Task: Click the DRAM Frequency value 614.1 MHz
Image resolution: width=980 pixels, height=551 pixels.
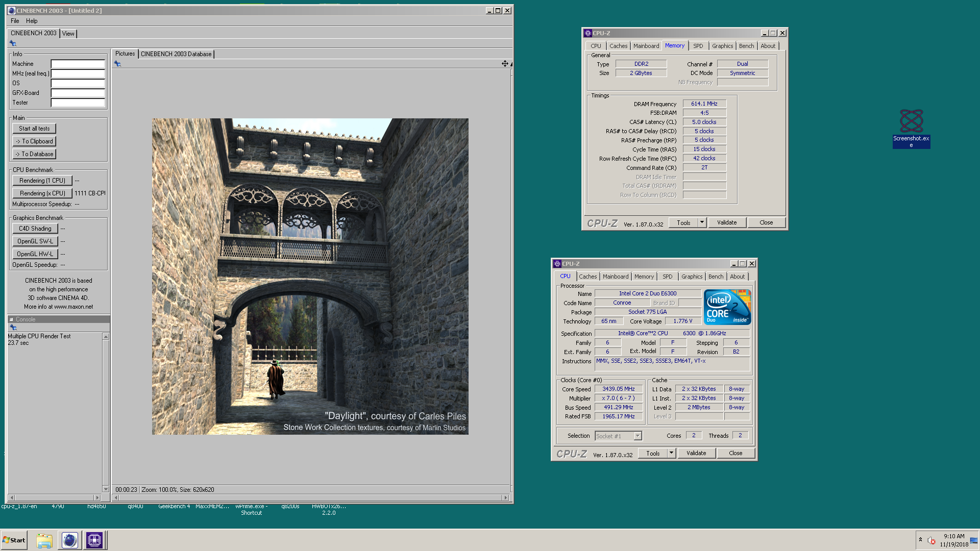Action: (704, 104)
